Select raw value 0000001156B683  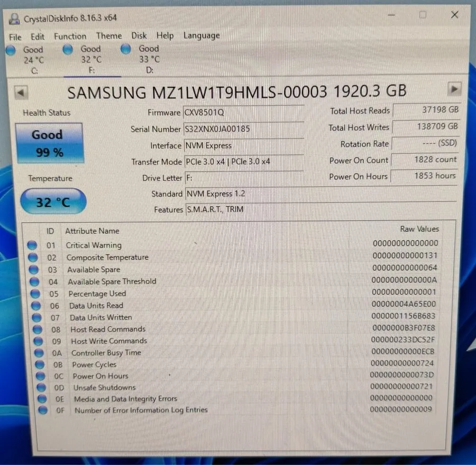coord(404,316)
